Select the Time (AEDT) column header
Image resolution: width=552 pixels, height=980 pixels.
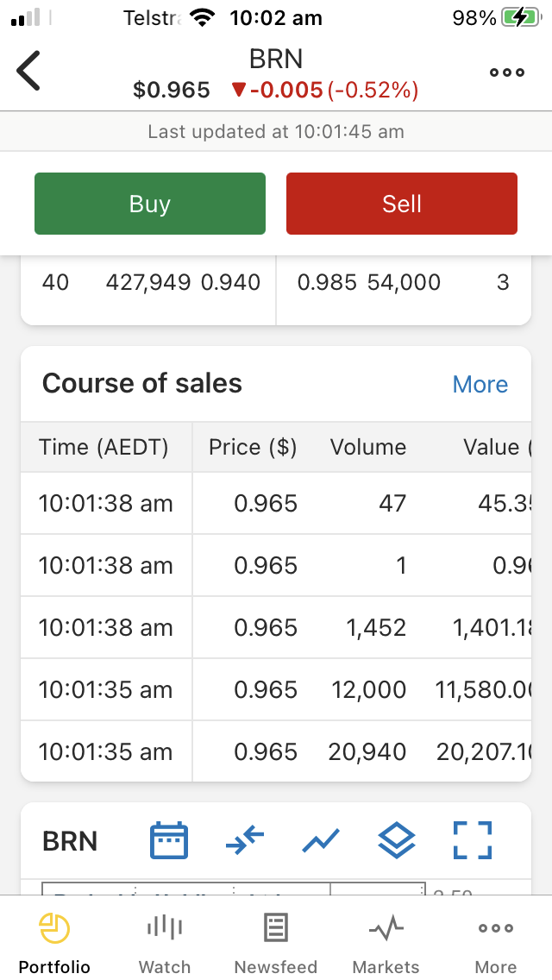(103, 447)
